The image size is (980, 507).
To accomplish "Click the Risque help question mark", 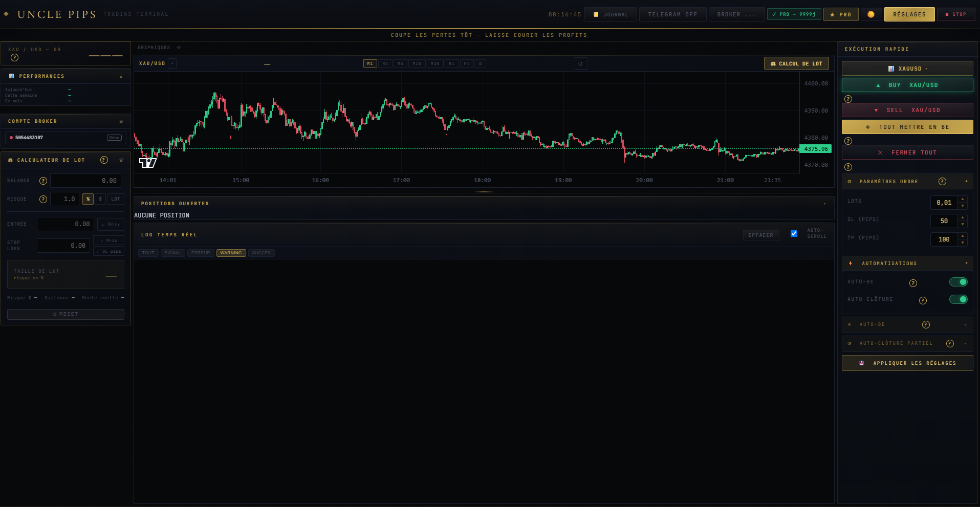I will (x=43, y=199).
